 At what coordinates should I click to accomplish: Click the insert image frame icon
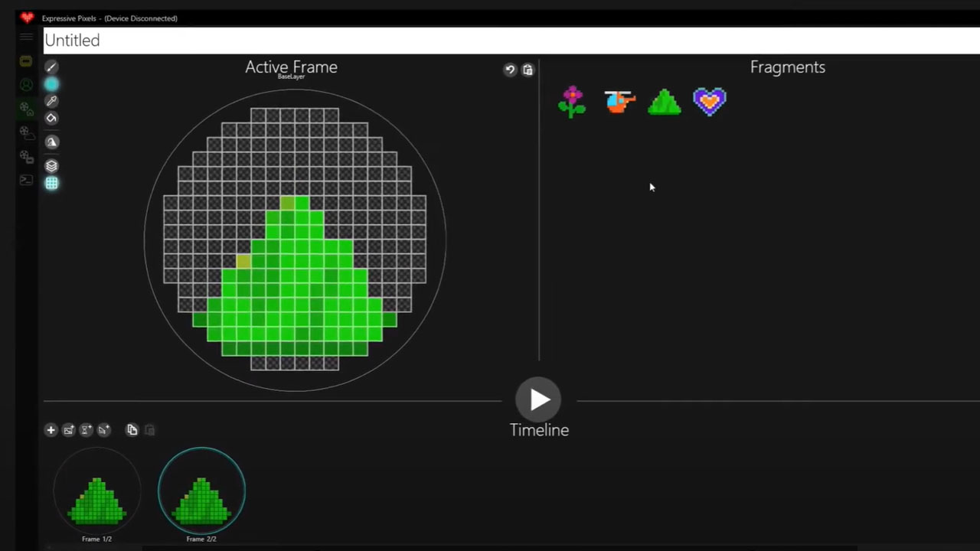click(x=68, y=430)
